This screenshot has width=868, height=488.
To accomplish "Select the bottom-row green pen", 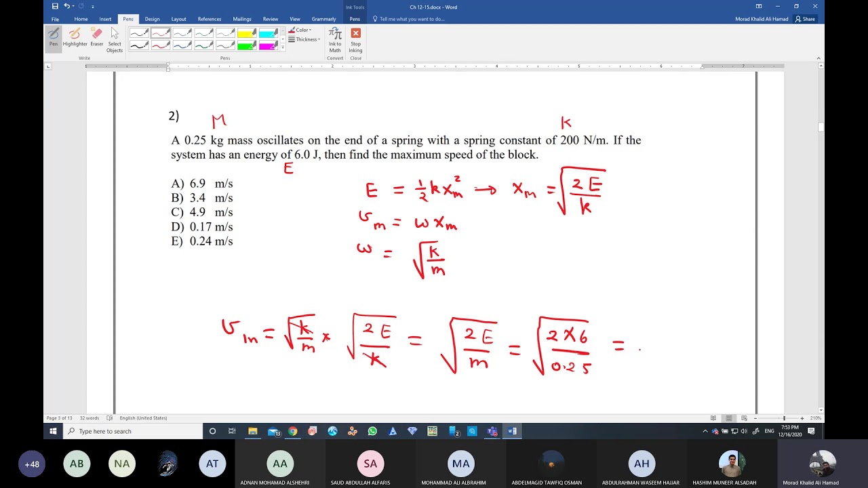I will pos(204,45).
